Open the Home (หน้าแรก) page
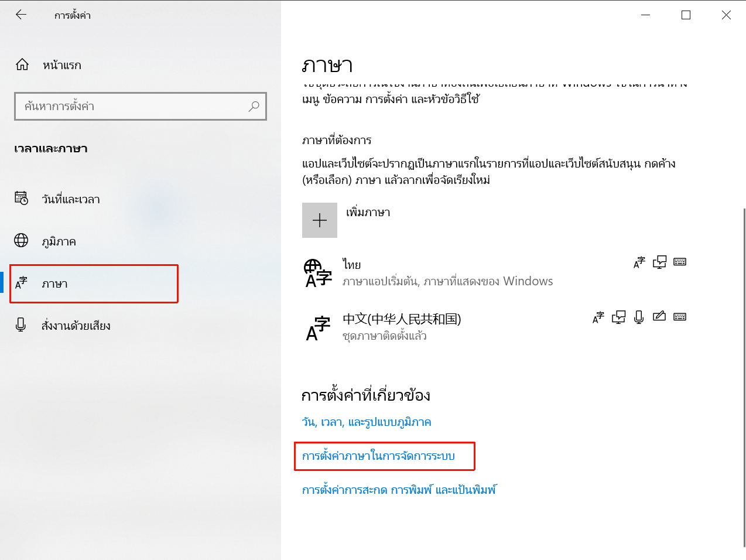This screenshot has width=746, height=560. 61,65
